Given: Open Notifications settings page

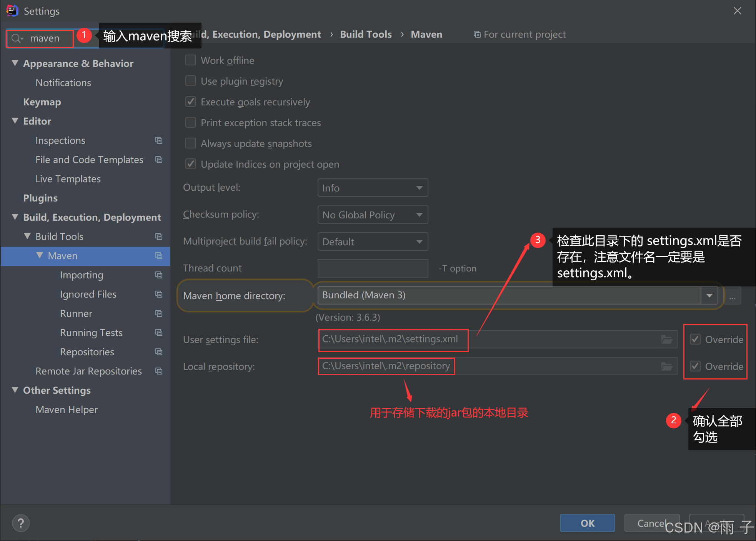Looking at the screenshot, I should click(63, 83).
